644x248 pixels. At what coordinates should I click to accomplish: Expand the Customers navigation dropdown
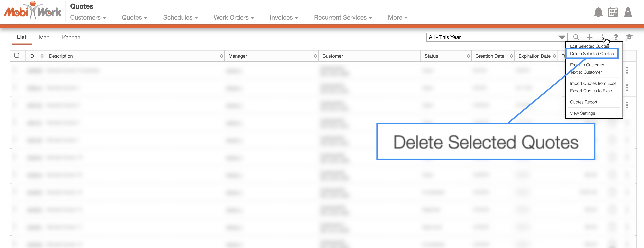(x=88, y=18)
